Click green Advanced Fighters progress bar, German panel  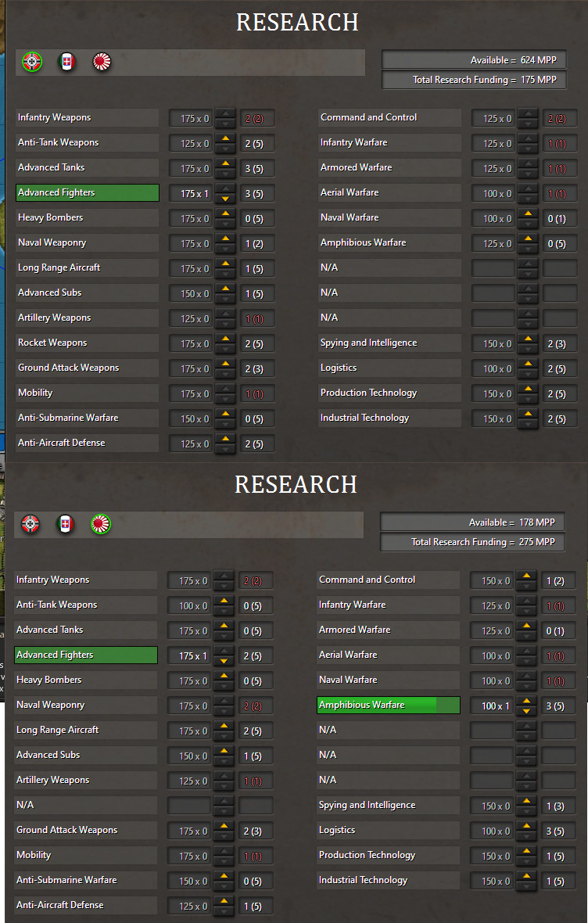[87, 192]
